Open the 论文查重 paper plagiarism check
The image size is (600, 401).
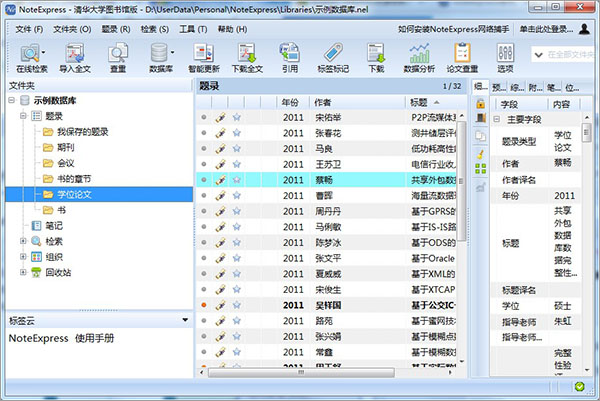(x=462, y=58)
